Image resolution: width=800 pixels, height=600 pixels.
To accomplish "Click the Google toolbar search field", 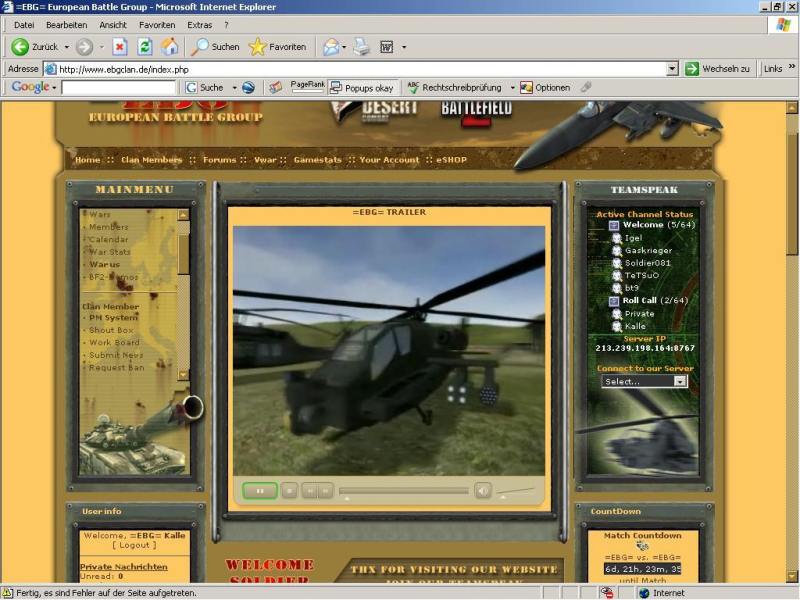I will 118,88.
